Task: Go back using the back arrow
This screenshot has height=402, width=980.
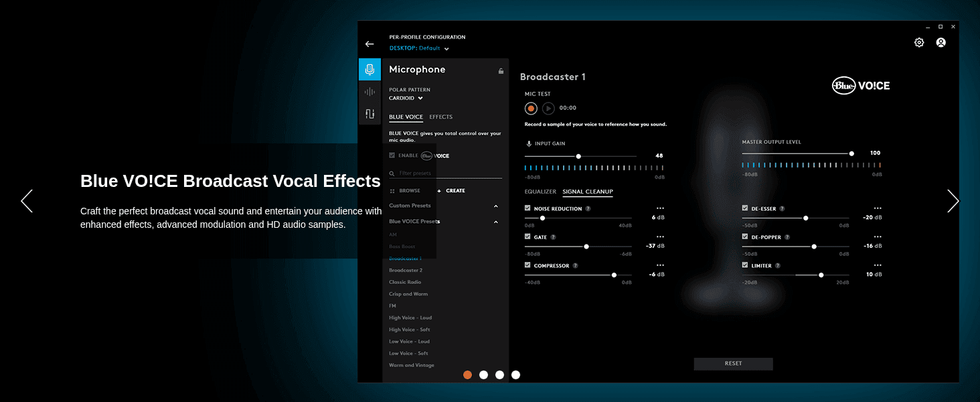Action: (370, 44)
